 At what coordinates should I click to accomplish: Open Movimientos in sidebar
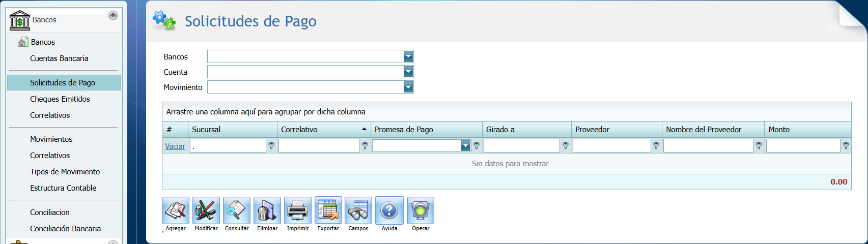(51, 139)
